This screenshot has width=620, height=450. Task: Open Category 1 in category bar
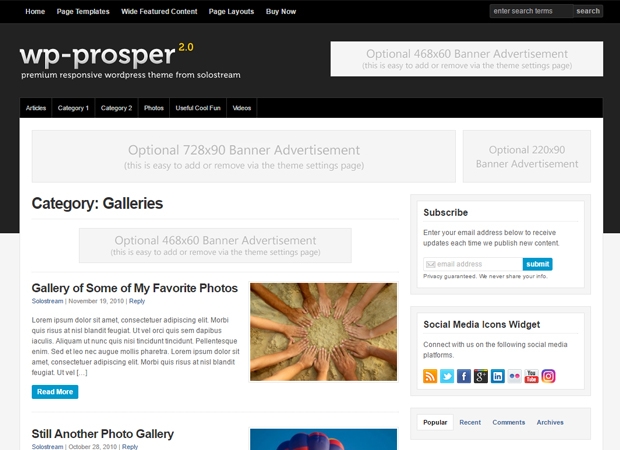[x=73, y=108]
